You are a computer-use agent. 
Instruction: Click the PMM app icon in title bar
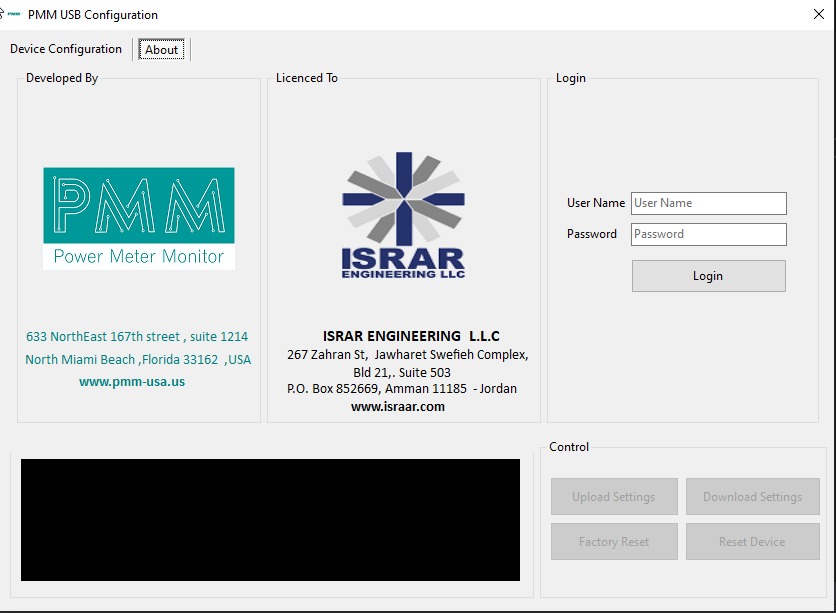click(x=13, y=14)
